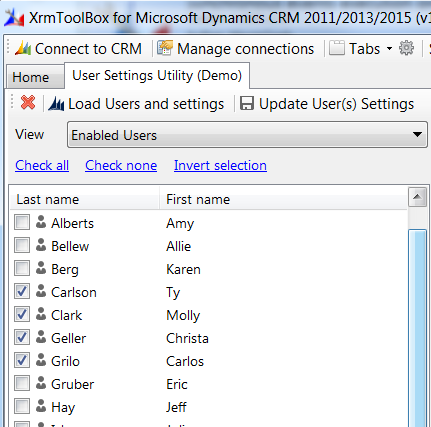Click the user icon beside Clark
This screenshot has width=431, height=427.
tap(41, 314)
